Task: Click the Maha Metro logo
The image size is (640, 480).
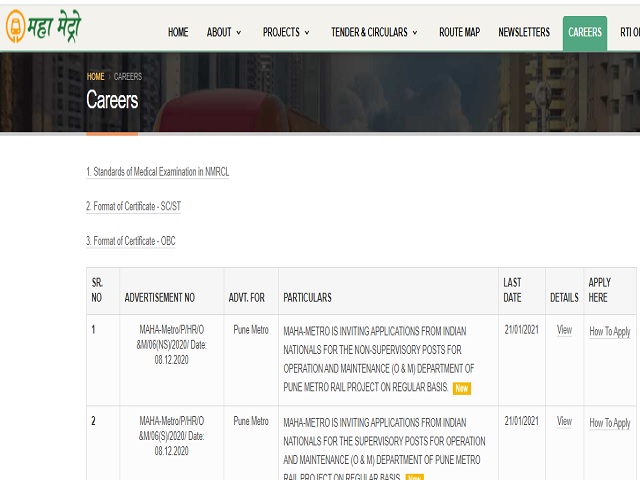Action: pos(43,26)
